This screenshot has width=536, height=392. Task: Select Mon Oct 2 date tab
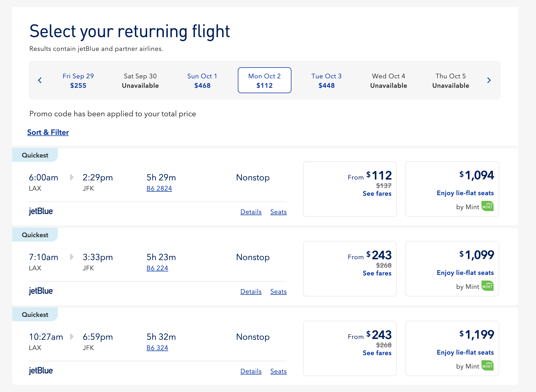(x=264, y=80)
